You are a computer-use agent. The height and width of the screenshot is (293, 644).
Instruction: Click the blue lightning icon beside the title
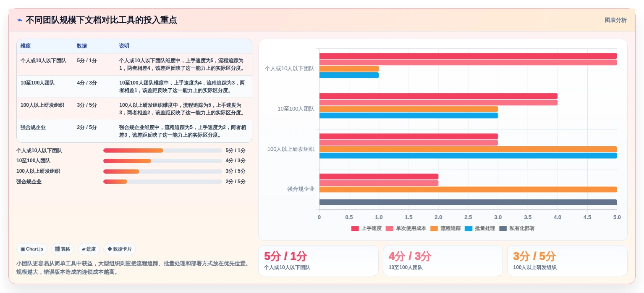click(x=19, y=20)
